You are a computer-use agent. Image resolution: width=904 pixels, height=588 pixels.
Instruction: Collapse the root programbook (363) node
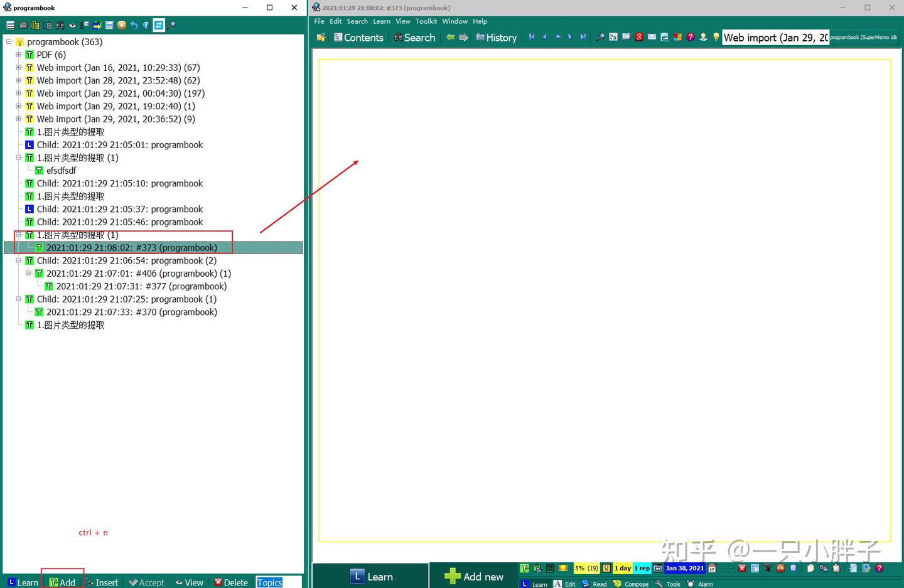point(9,42)
